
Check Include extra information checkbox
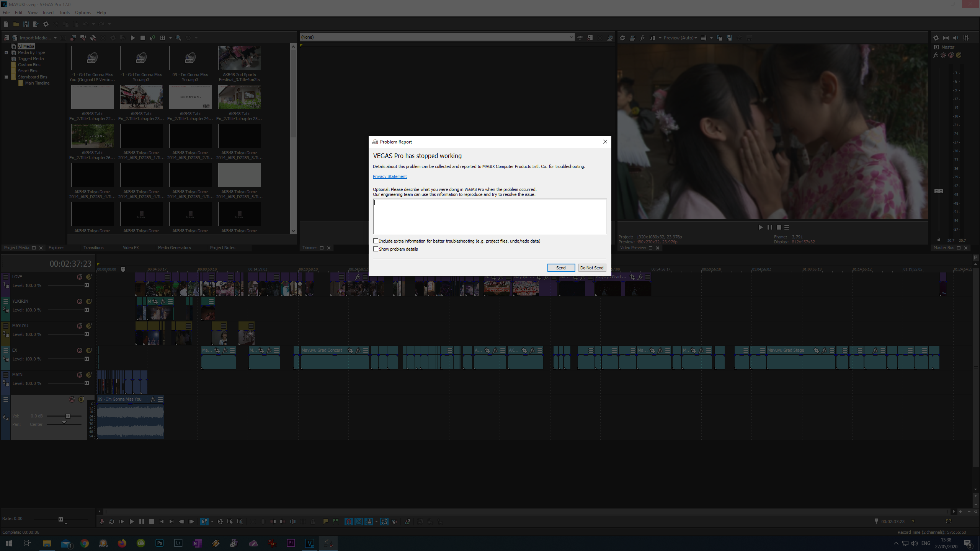coord(376,241)
